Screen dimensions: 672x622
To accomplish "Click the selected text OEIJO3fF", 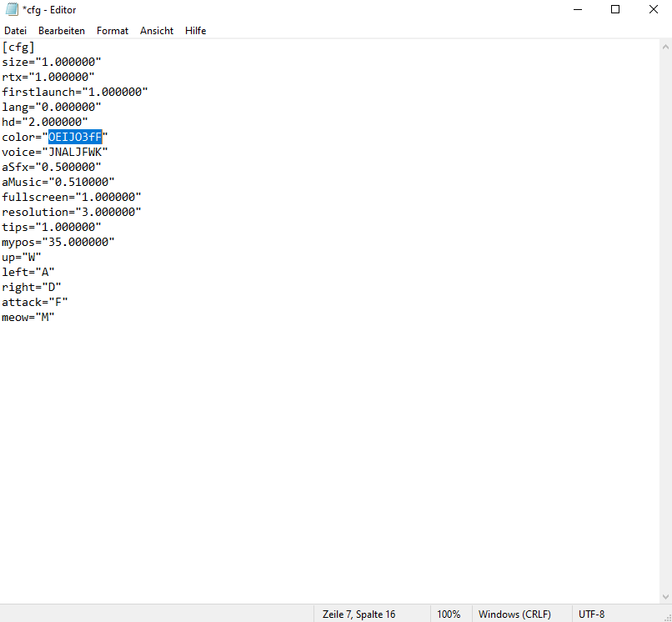I will point(75,137).
